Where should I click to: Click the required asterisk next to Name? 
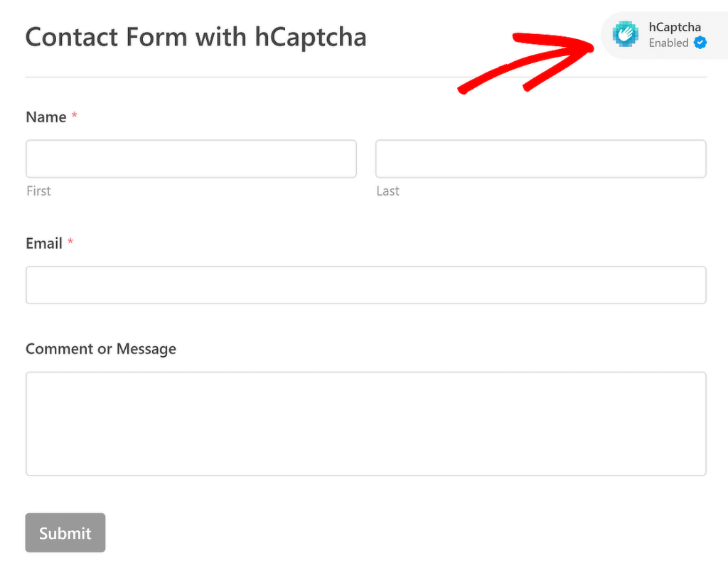pyautogui.click(x=74, y=114)
